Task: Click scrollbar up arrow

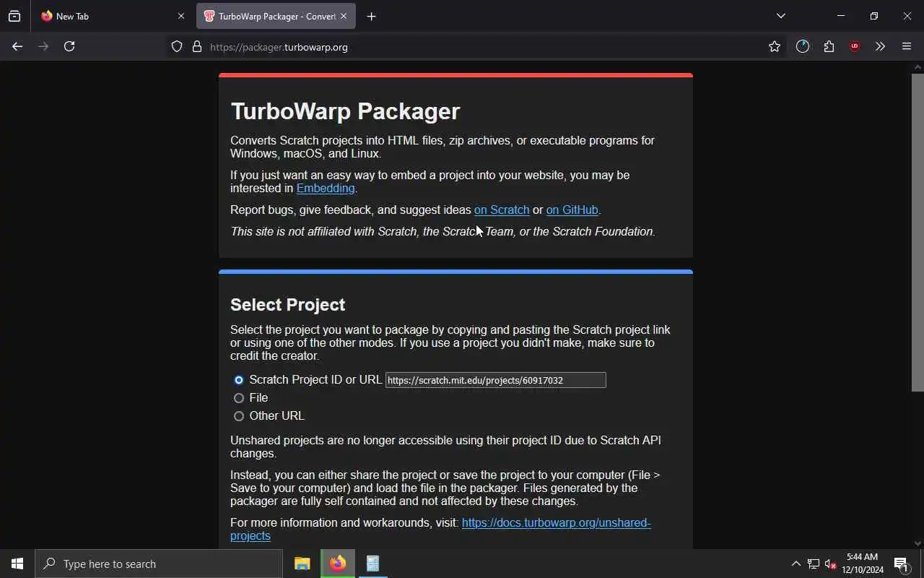Action: point(918,67)
